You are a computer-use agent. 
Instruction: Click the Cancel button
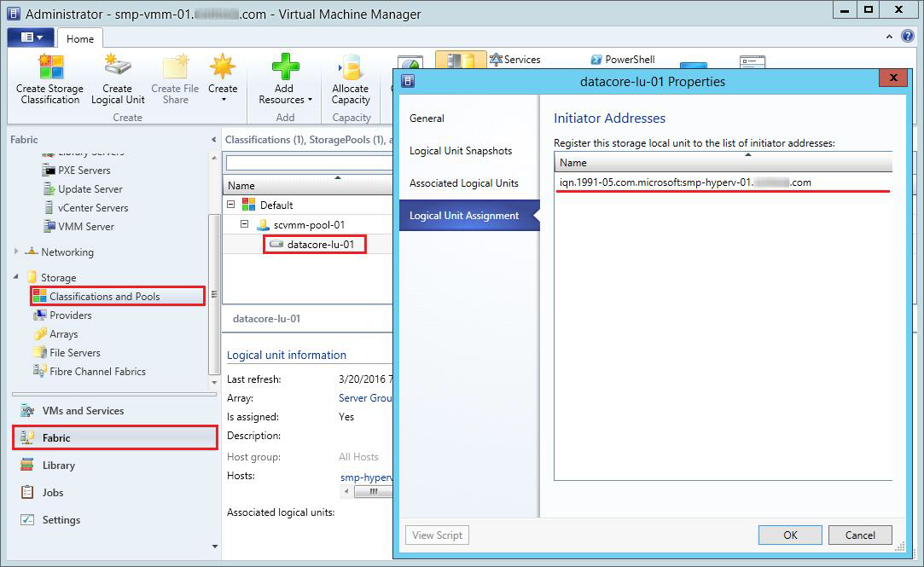click(x=860, y=535)
